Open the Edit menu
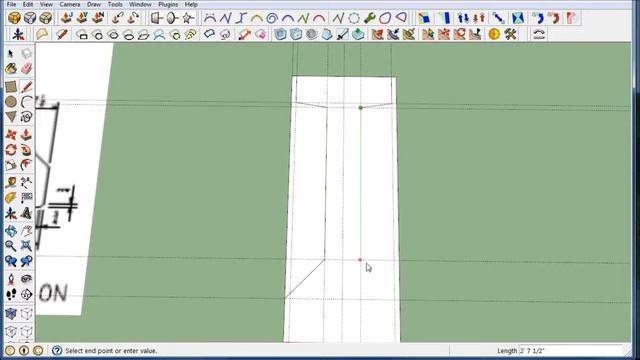This screenshot has height=360, width=640. pyautogui.click(x=28, y=4)
